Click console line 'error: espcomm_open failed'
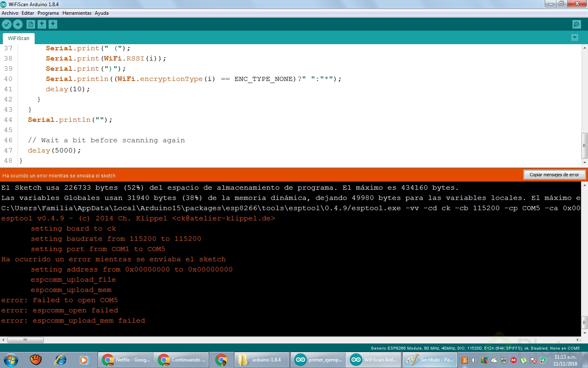 [x=60, y=310]
